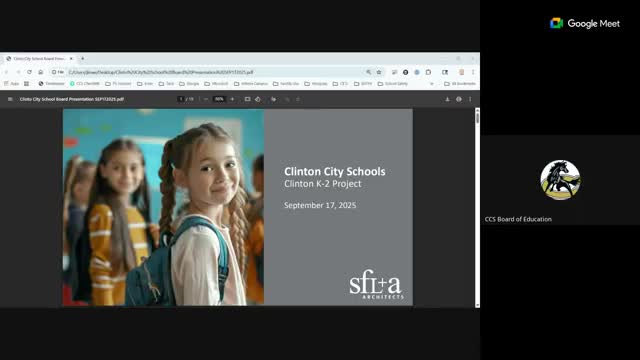Click the Clinton K-2 Project subtitle
640x360 pixels.
[322, 184]
